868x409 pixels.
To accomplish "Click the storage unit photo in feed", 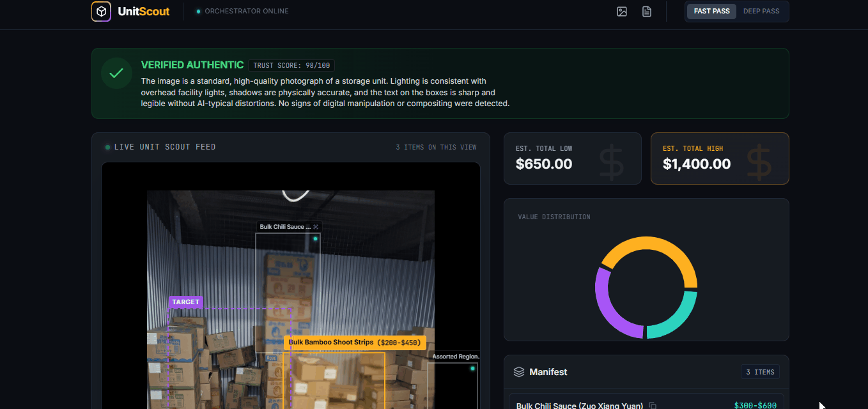I will (x=291, y=299).
